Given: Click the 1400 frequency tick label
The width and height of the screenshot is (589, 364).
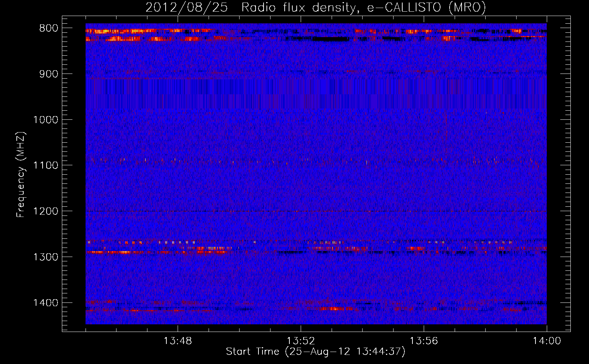Looking at the screenshot, I should click(x=46, y=303).
